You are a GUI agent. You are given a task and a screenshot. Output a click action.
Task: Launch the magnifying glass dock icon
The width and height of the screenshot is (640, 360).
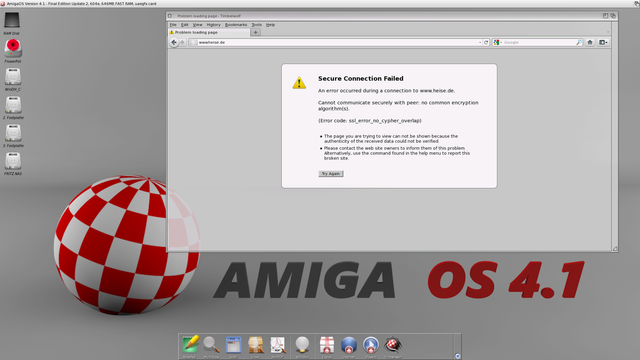coord(211,344)
